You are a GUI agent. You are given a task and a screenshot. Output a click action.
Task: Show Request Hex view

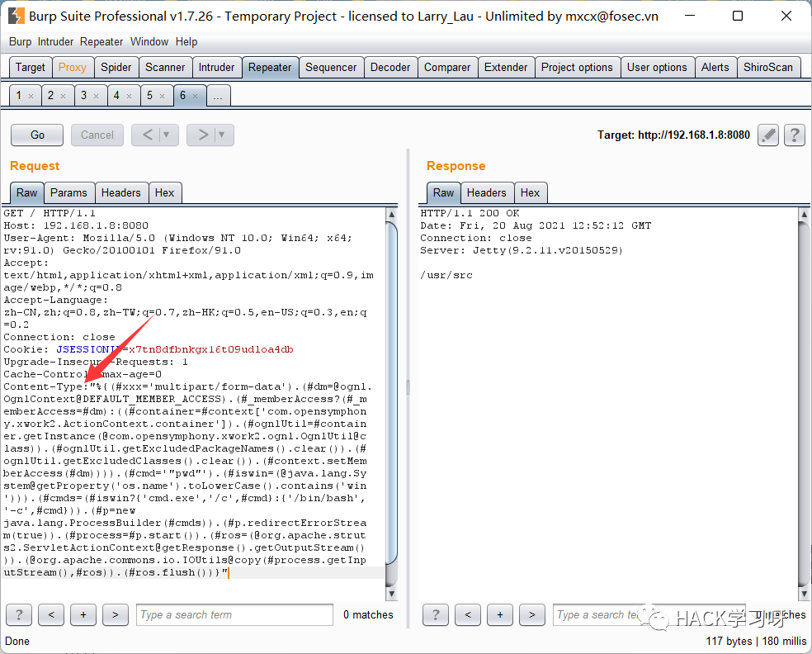pos(165,192)
